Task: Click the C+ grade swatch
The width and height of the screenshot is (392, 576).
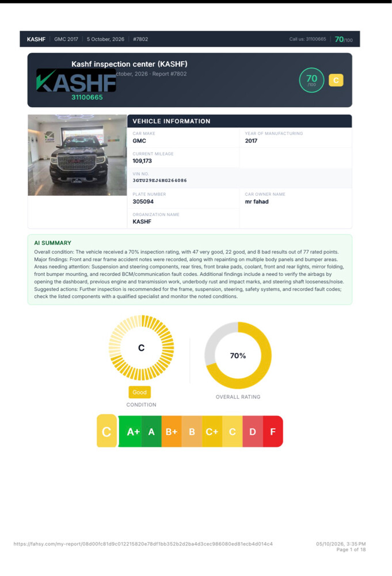Action: tap(212, 431)
